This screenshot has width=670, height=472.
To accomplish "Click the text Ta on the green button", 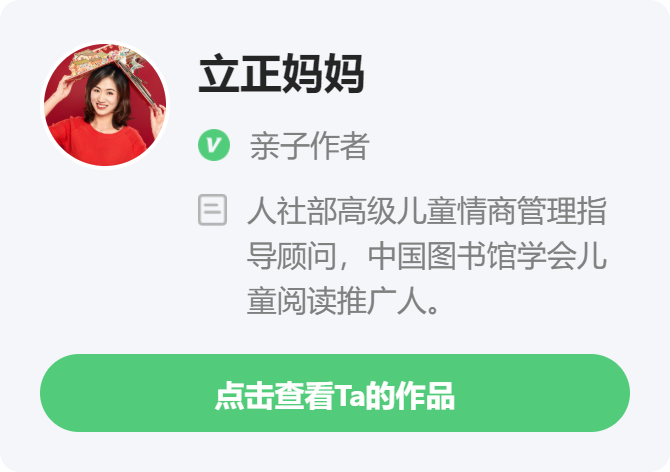I will click(x=350, y=396).
